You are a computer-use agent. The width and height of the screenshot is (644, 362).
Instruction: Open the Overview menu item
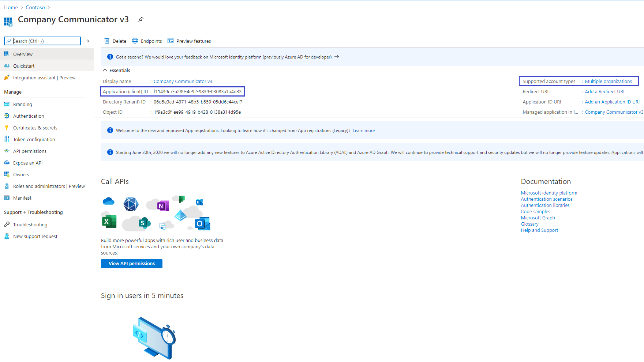pos(47,54)
